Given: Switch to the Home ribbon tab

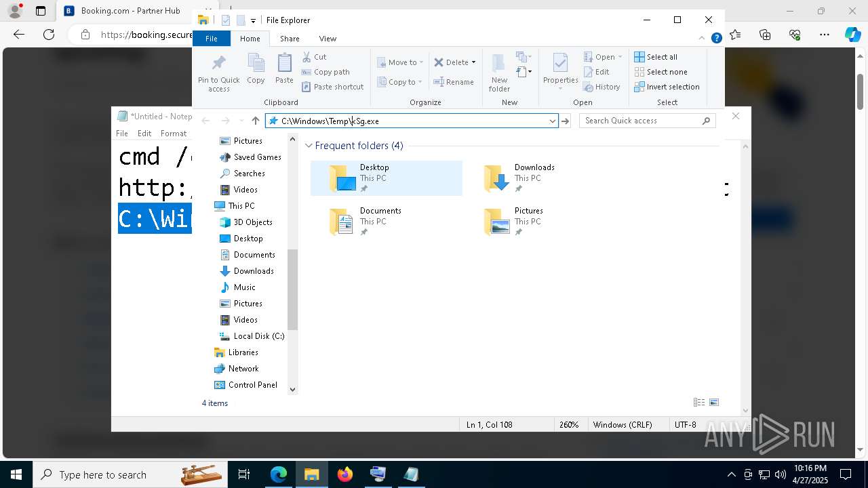Looking at the screenshot, I should tap(250, 39).
